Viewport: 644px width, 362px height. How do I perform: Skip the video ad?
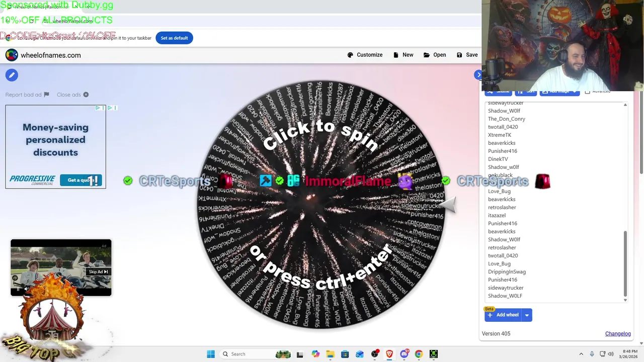98,271
